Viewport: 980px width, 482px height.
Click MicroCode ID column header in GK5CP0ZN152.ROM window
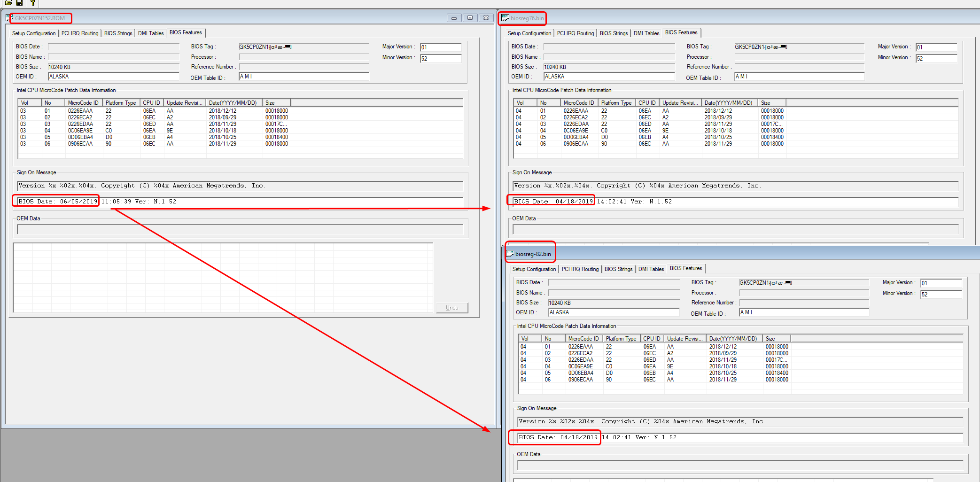click(84, 103)
